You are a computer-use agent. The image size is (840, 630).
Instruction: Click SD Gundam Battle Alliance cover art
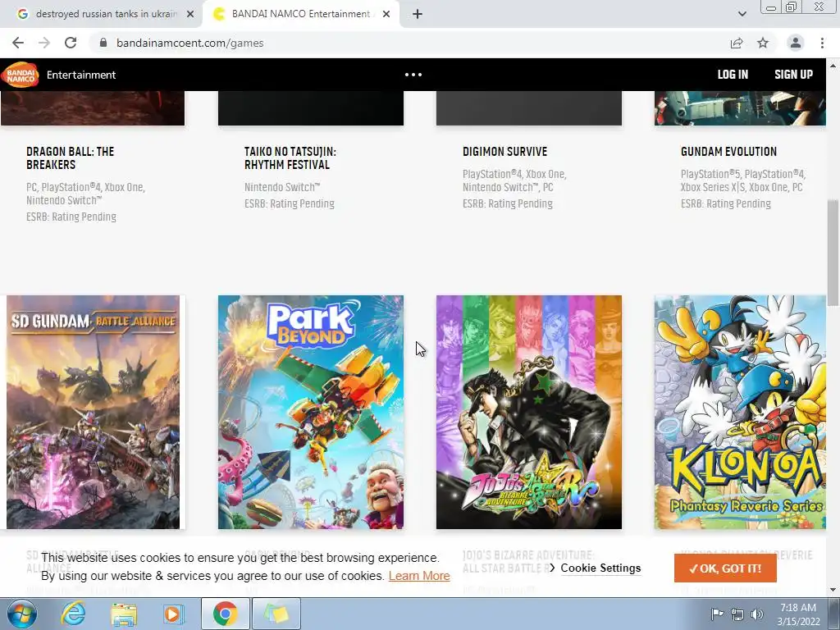93,412
